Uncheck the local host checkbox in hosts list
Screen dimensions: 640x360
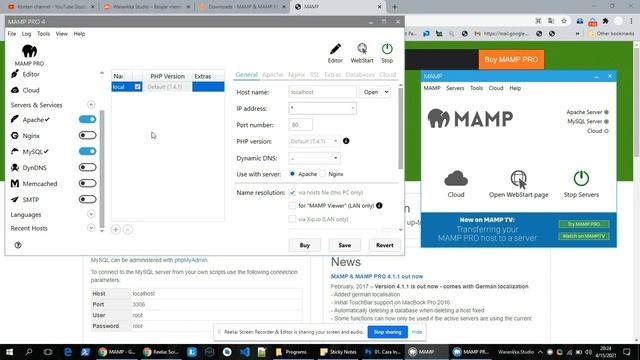(x=138, y=87)
